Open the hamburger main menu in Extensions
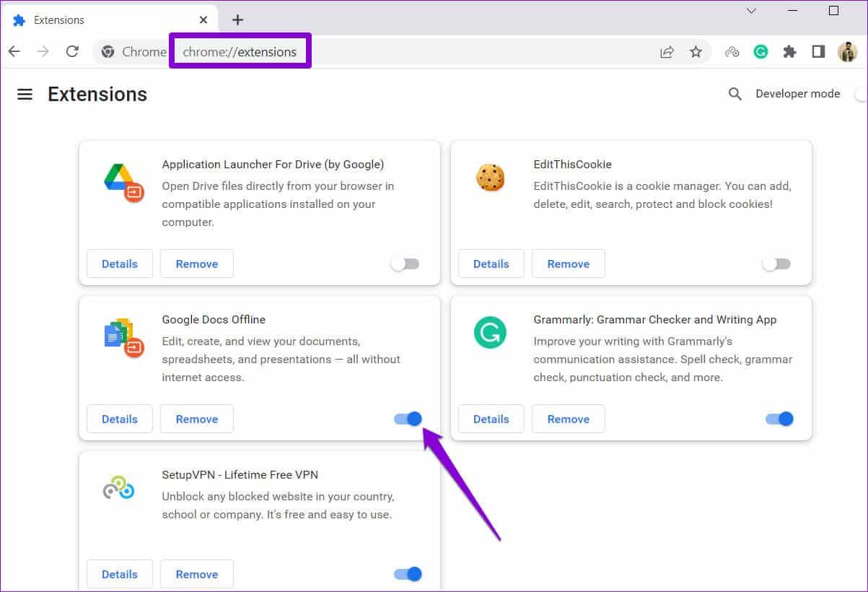 pos(25,95)
